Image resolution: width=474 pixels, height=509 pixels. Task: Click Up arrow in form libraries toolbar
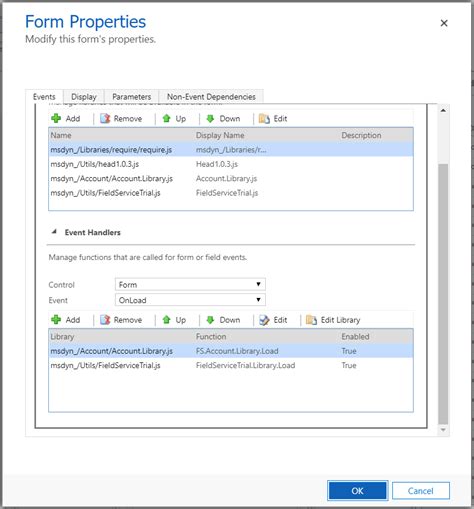click(x=166, y=118)
